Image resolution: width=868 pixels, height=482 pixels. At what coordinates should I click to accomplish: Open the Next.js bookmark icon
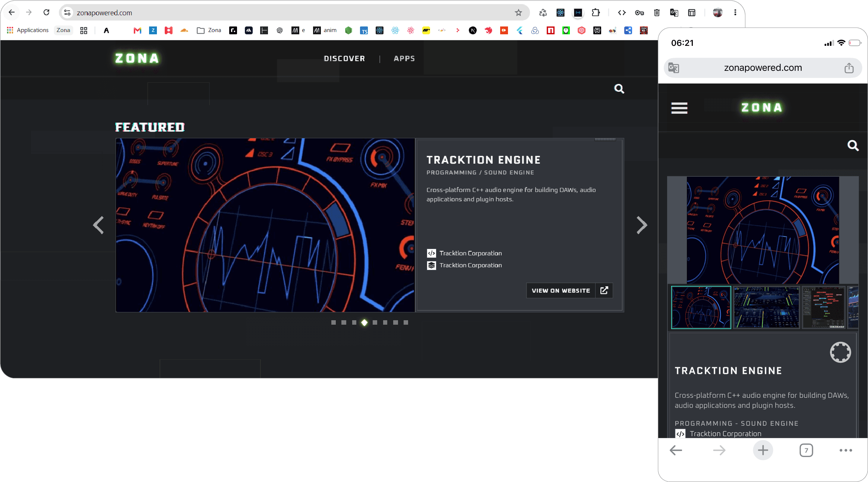click(473, 30)
